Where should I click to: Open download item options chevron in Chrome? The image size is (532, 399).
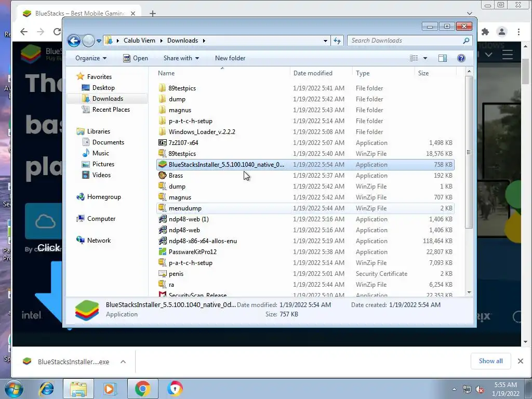[123, 362]
